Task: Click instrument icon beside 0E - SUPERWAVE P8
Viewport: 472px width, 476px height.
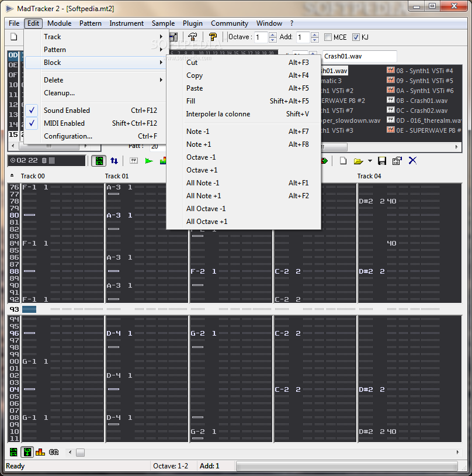Action: coord(390,130)
